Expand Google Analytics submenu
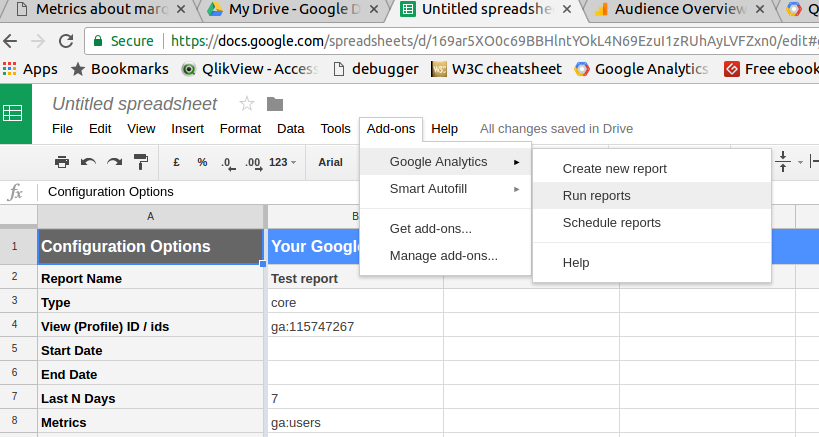The width and height of the screenshot is (819, 437). [446, 162]
